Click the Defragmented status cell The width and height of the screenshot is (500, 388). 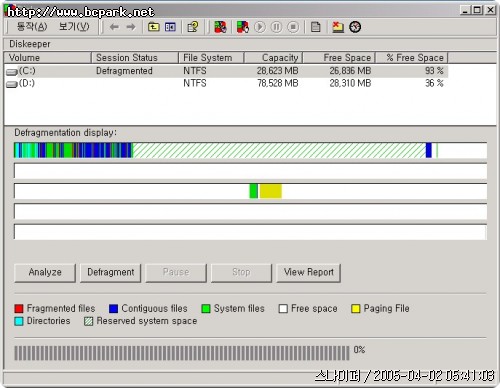(124, 71)
